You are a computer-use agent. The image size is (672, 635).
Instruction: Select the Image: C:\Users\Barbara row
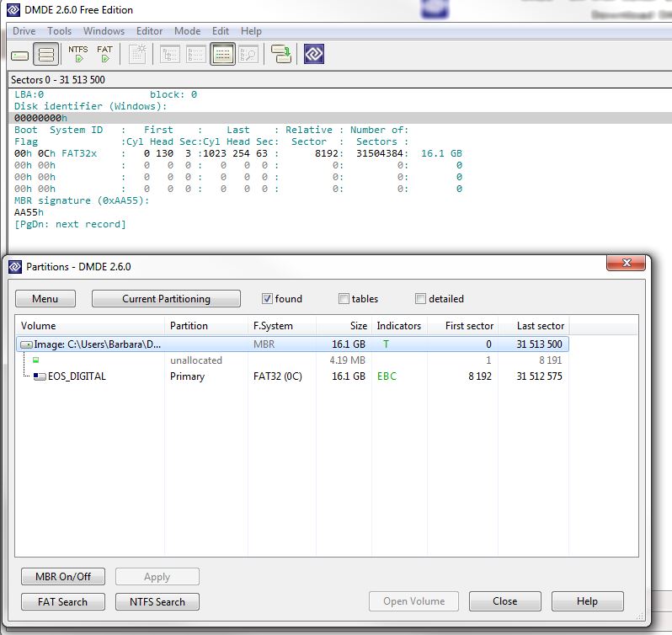(x=293, y=344)
